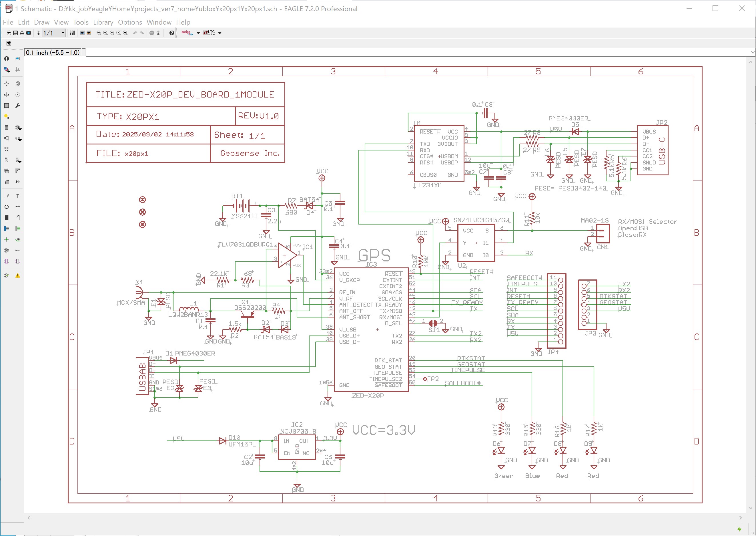The height and width of the screenshot is (536, 756).
Task: Expand the designlink dropdown arrow
Action: point(198,33)
